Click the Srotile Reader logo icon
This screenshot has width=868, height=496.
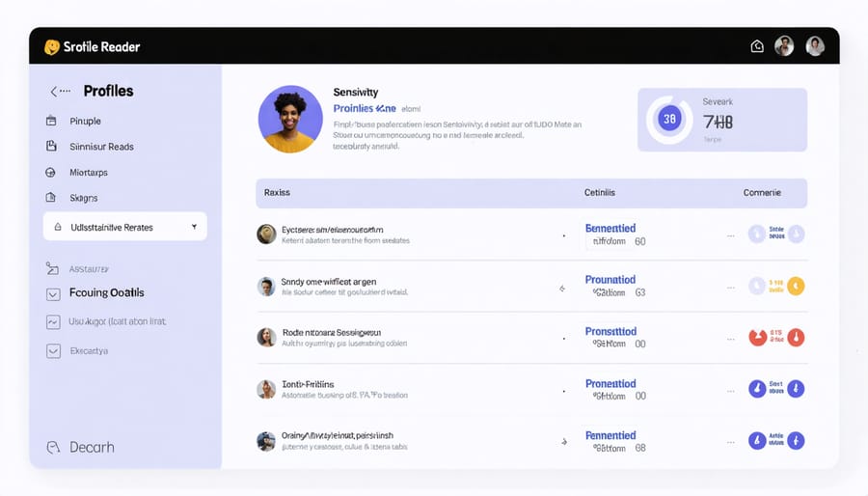click(52, 47)
